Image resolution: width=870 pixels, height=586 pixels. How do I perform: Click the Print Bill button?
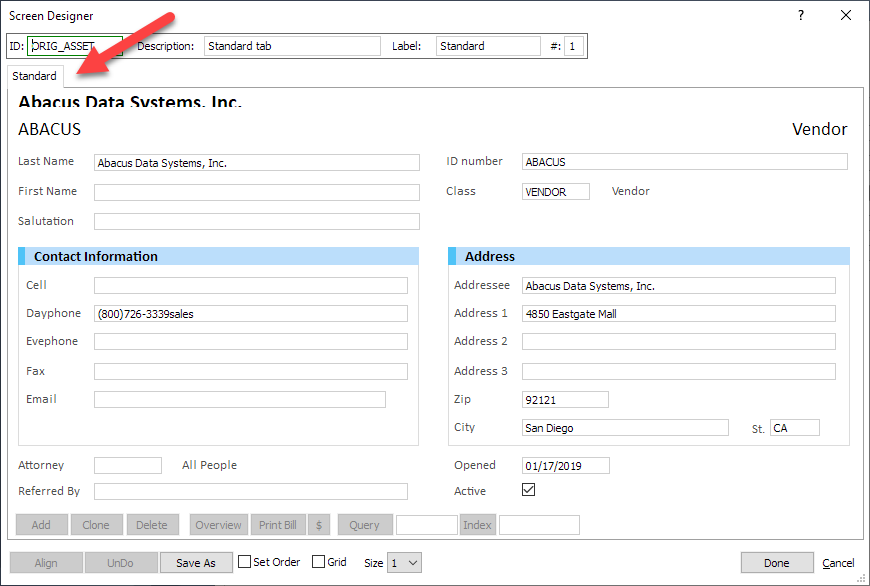[278, 525]
